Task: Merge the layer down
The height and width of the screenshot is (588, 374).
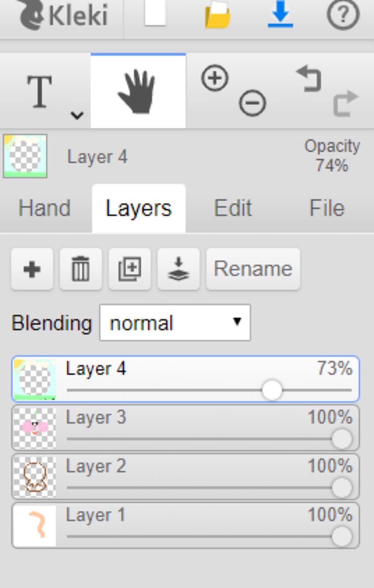Action: click(179, 269)
